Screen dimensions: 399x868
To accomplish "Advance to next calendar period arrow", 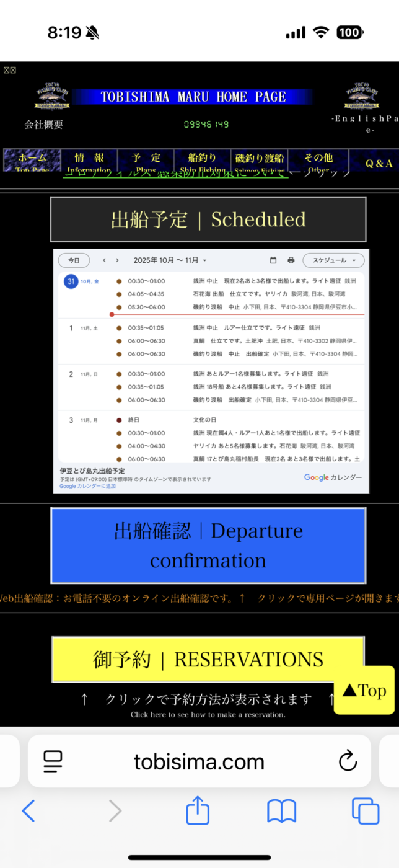I will [x=117, y=260].
